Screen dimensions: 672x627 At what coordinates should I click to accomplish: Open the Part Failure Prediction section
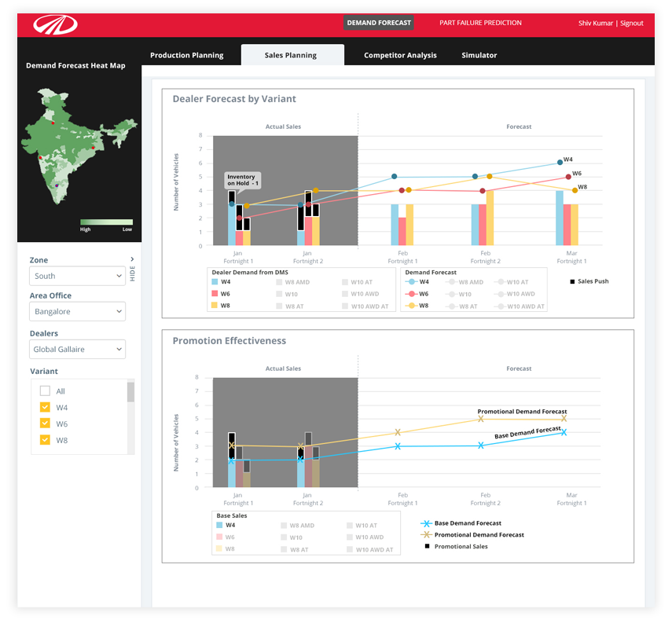tap(480, 23)
